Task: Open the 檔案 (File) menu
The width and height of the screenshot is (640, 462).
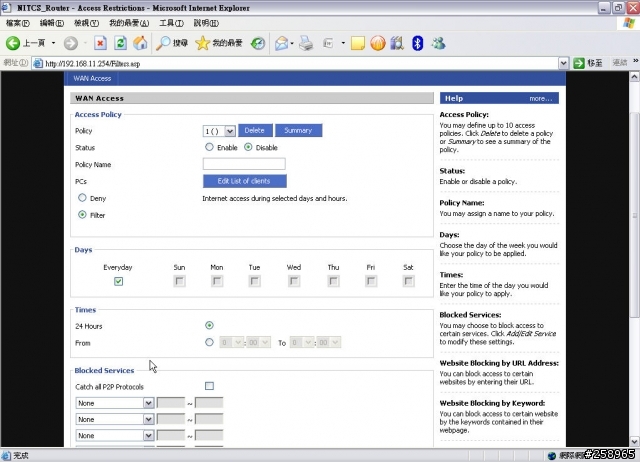Action: coord(18,23)
